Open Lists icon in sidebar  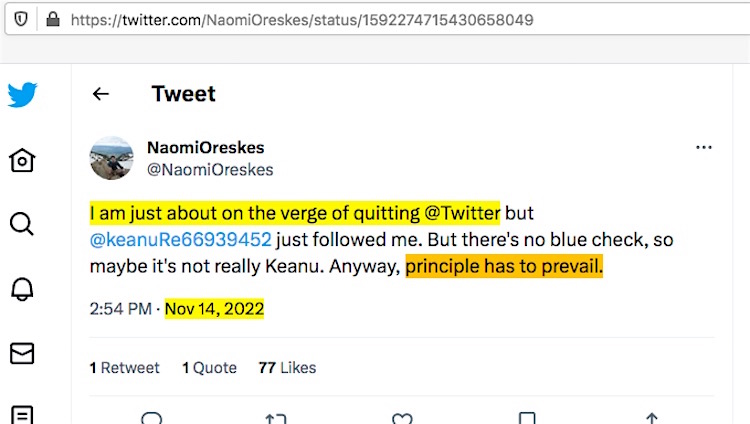click(22, 414)
